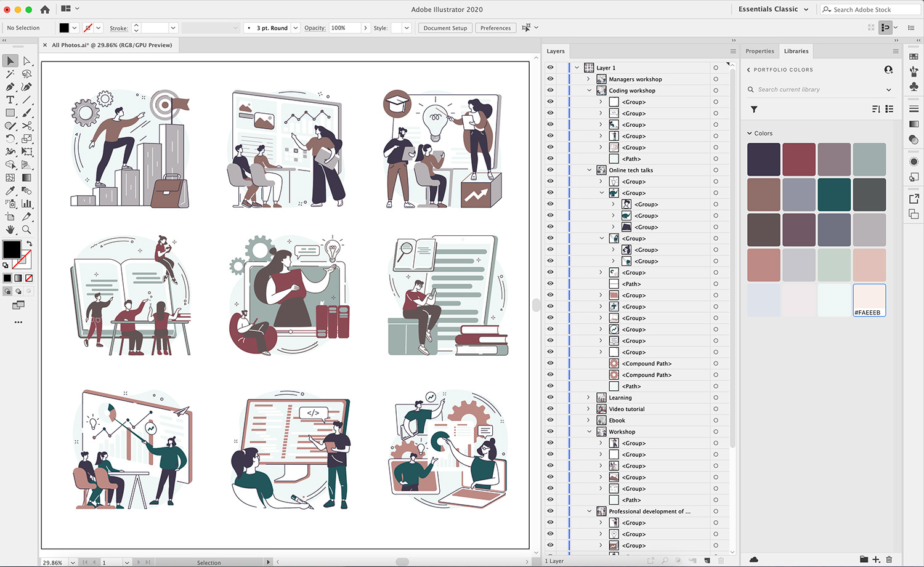Collapse the Coding workshop layer group
Screen dimensions: 924x567
(589, 90)
